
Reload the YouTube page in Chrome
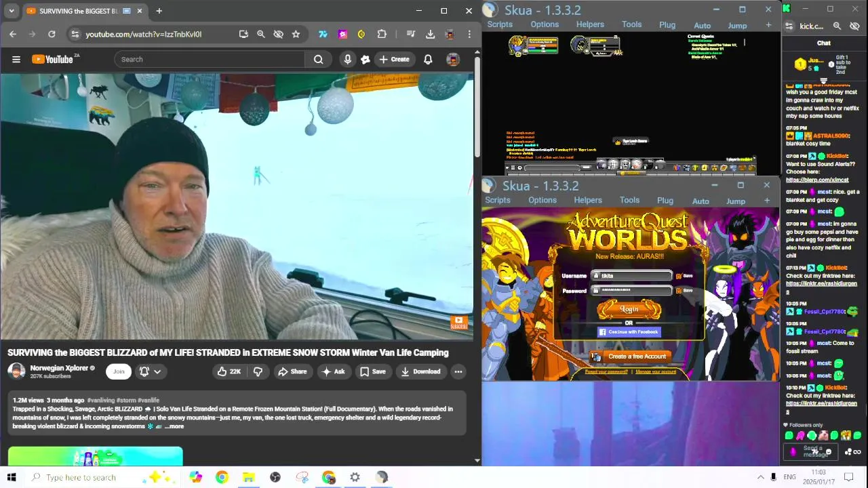point(52,34)
